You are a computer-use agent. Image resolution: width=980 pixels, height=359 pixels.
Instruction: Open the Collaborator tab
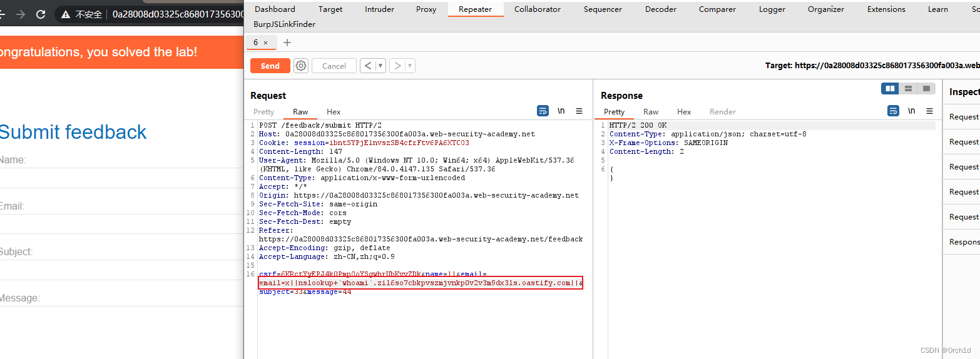click(x=538, y=9)
